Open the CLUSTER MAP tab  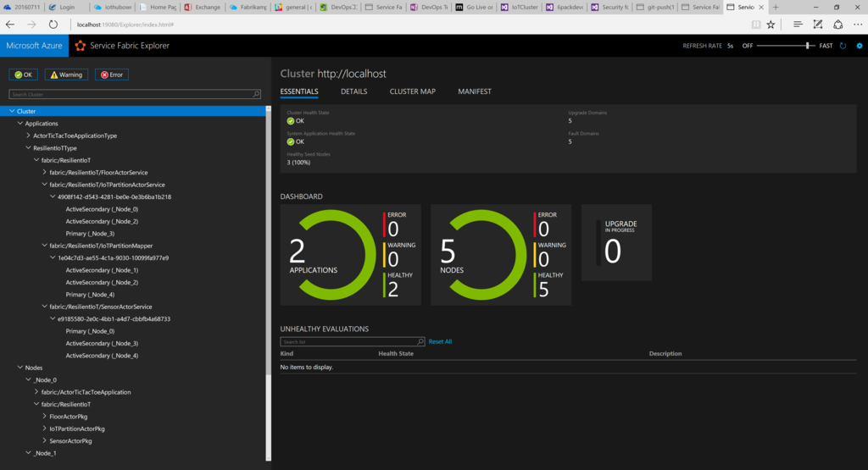click(x=413, y=91)
